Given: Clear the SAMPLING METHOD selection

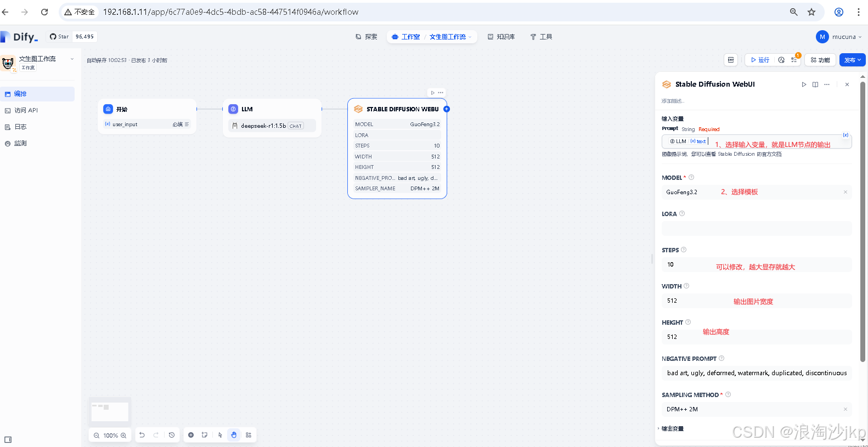Looking at the screenshot, I should [x=846, y=409].
